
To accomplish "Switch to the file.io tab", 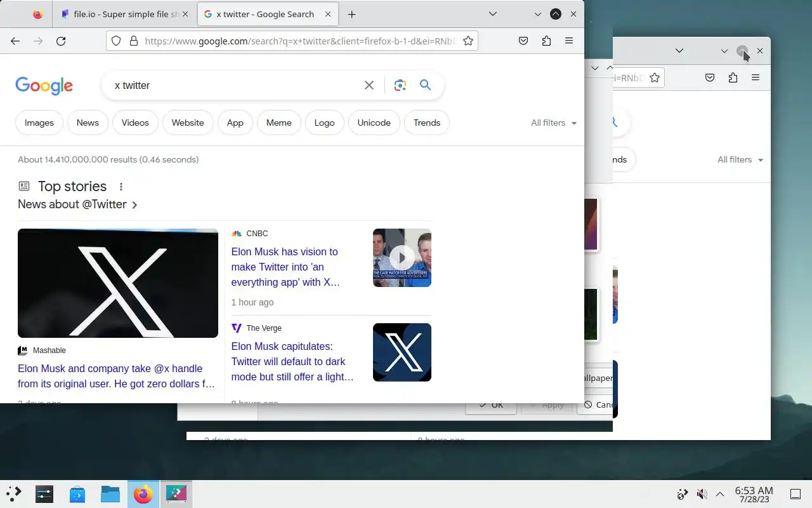I will (124, 14).
